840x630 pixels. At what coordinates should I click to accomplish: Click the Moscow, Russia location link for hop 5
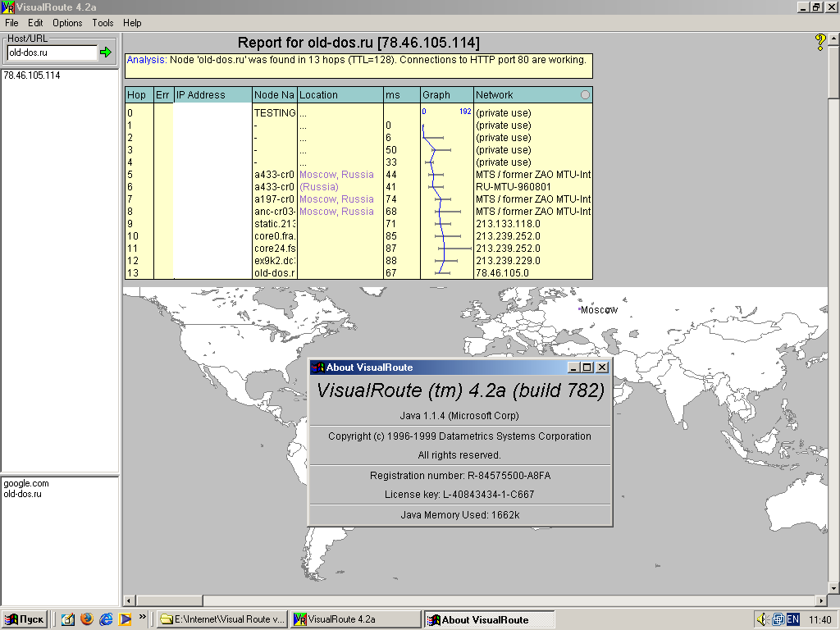point(336,175)
